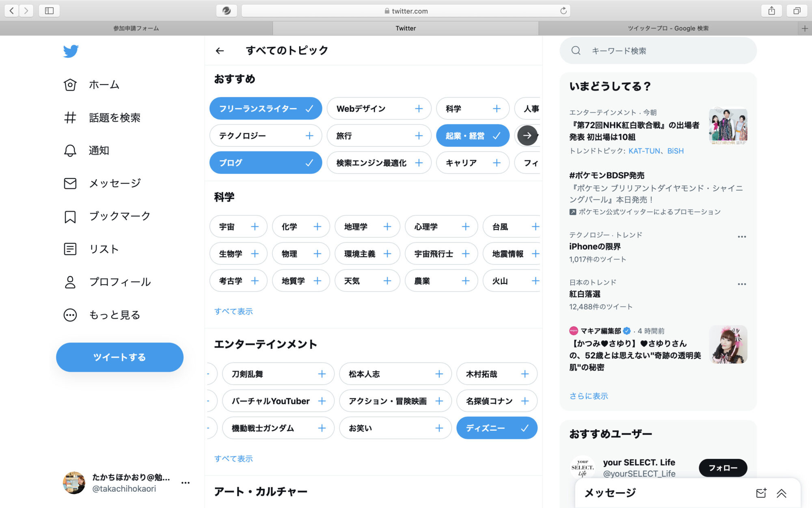Go back with the arrow beside すべてのトピック
The height and width of the screenshot is (508, 812).
point(220,51)
